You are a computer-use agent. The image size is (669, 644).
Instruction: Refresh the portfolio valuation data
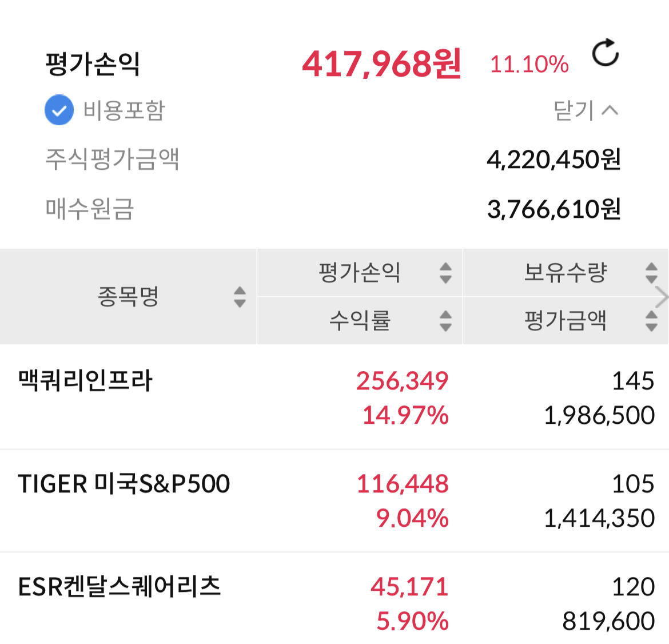[606, 53]
